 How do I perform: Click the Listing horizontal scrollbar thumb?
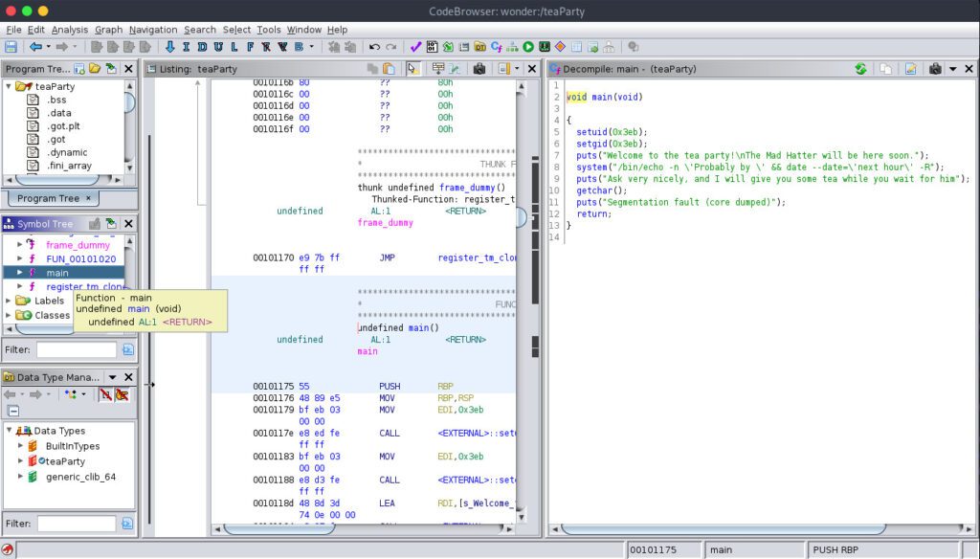pos(279,529)
